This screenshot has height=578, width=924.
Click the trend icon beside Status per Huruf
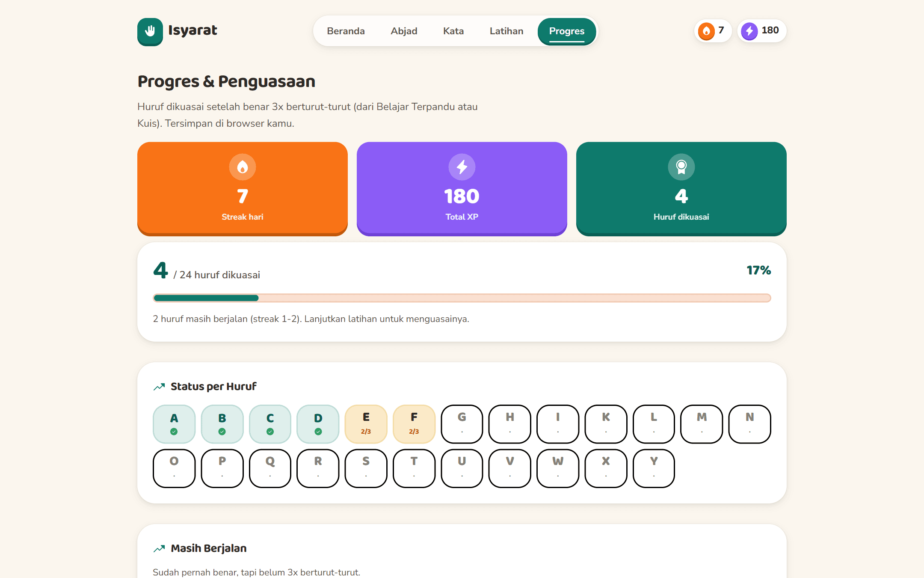pos(159,387)
